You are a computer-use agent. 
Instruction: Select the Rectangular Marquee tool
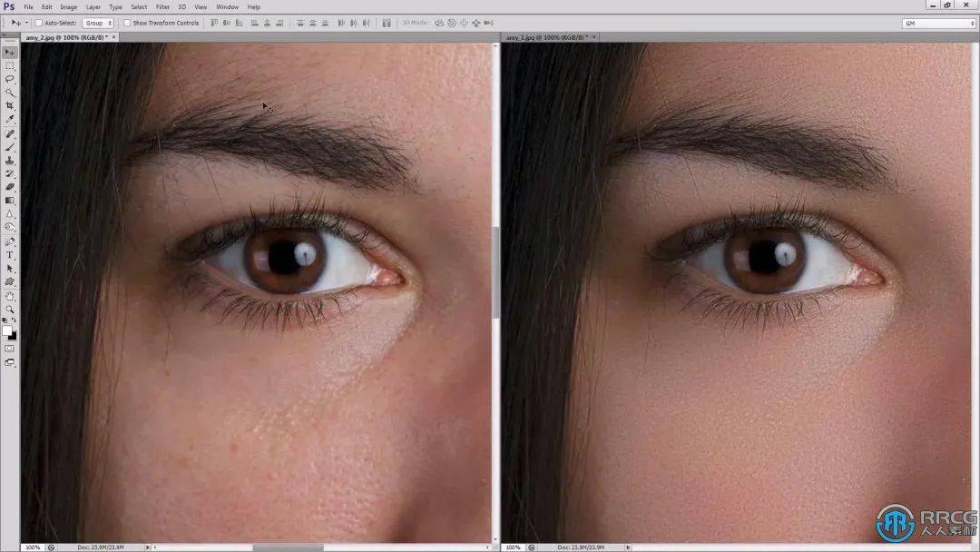(x=10, y=65)
